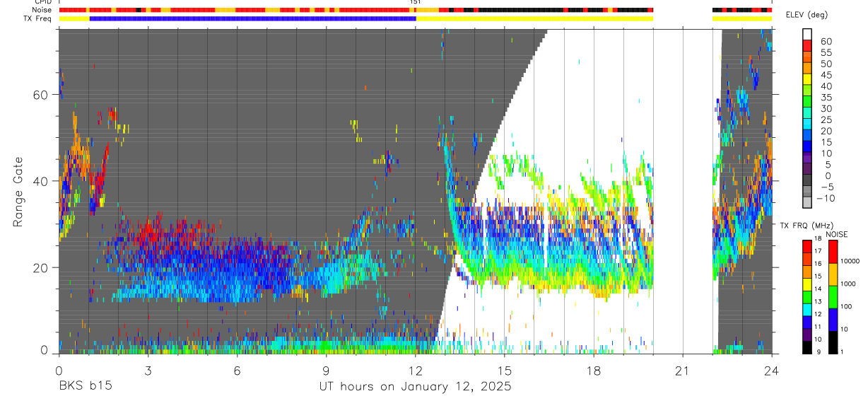Select the yellow swatch in the NOISE colorbar
Viewport: 868px width, 401px height.
(x=833, y=274)
